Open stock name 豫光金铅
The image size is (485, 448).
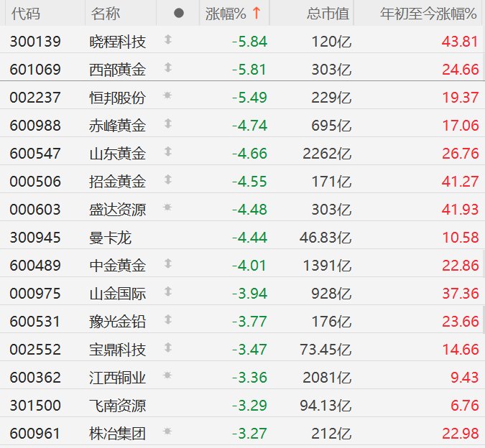(118, 322)
